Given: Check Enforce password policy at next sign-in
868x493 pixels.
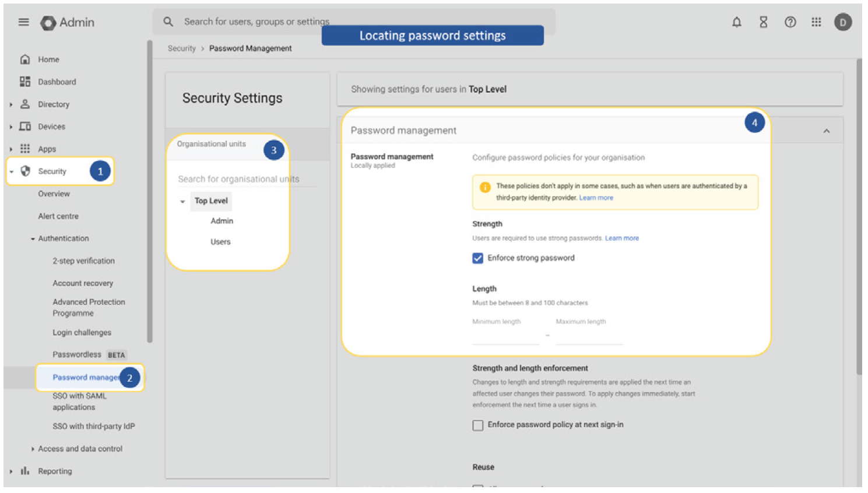Looking at the screenshot, I should point(478,425).
